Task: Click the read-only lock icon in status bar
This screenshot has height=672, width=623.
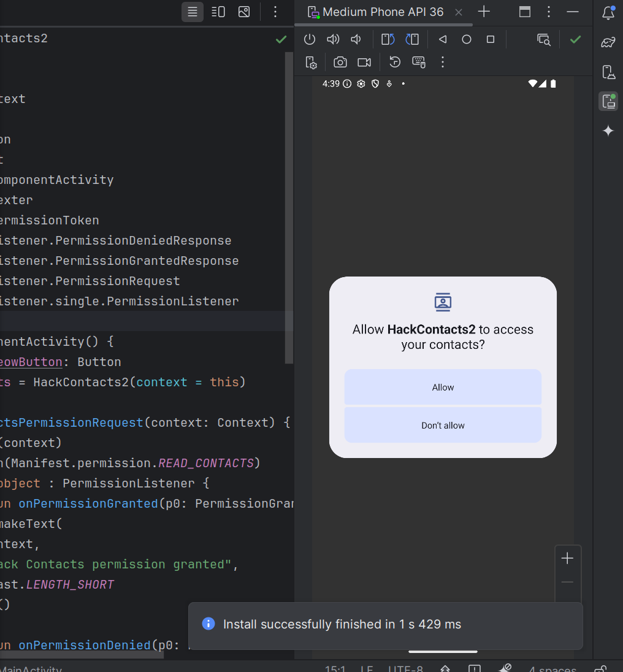Action: [x=600, y=669]
